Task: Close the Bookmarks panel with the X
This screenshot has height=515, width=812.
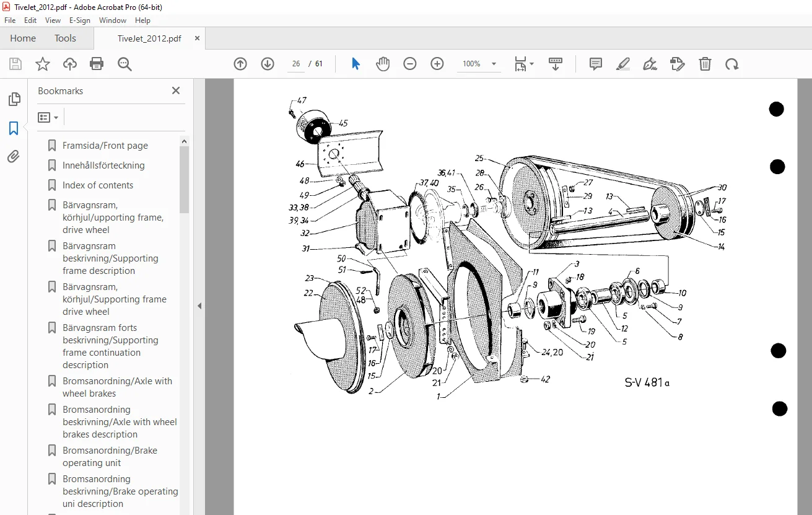Action: click(176, 90)
